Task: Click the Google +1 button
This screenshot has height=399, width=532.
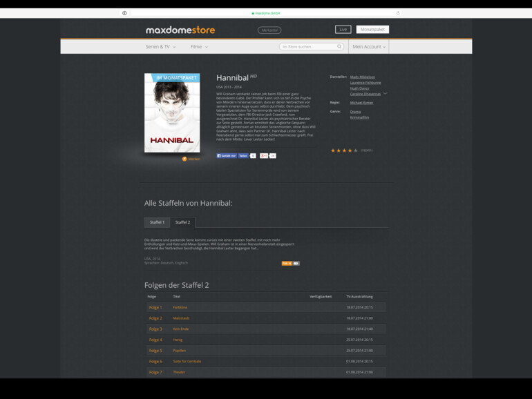Action: [264, 155]
